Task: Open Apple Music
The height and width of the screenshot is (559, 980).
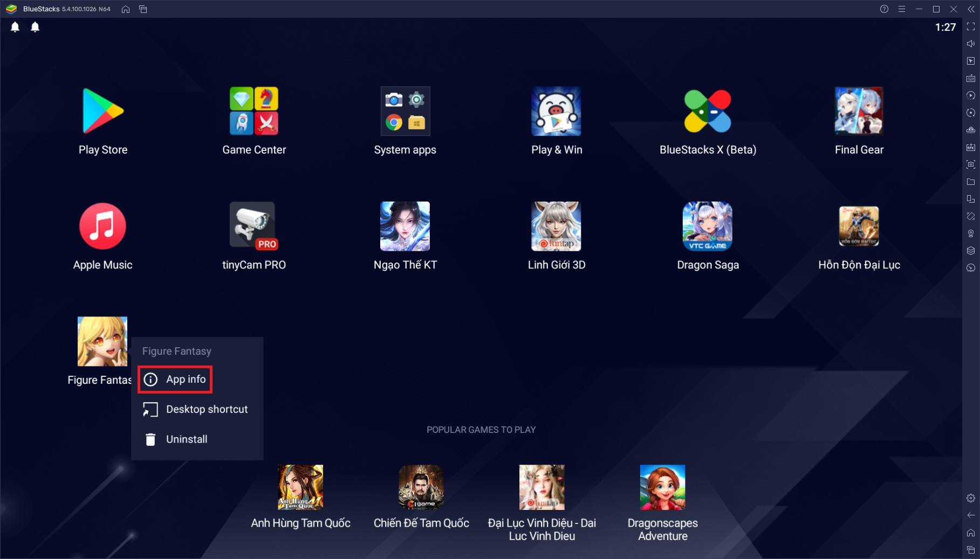Action: pyautogui.click(x=102, y=226)
